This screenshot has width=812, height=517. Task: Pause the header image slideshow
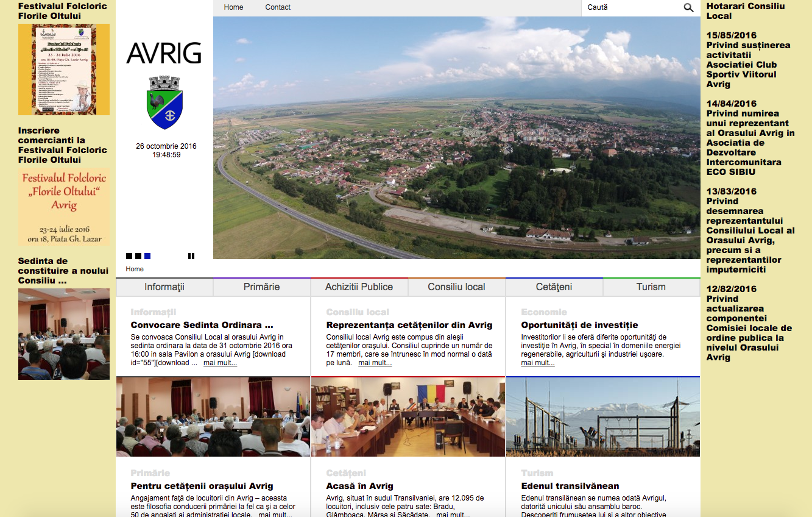pyautogui.click(x=191, y=256)
